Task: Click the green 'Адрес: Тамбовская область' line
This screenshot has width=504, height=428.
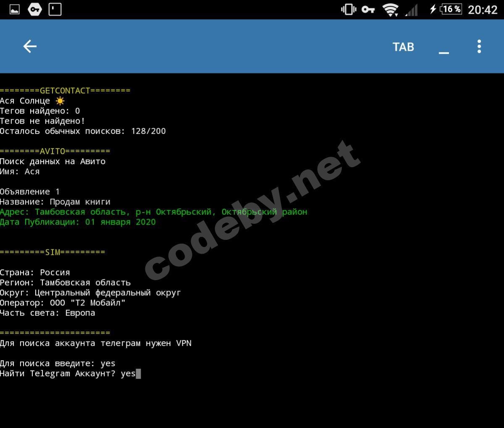Action: pyautogui.click(x=154, y=212)
